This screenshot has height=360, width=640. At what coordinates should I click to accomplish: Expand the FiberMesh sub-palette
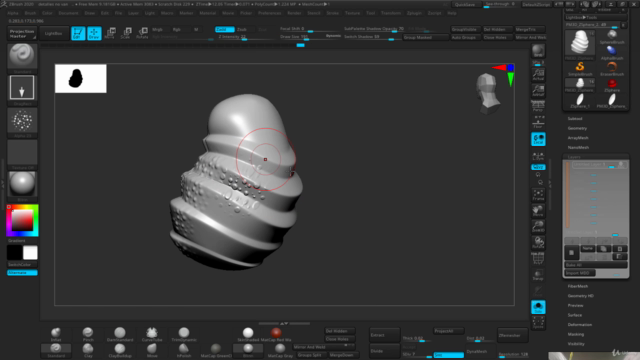click(578, 286)
